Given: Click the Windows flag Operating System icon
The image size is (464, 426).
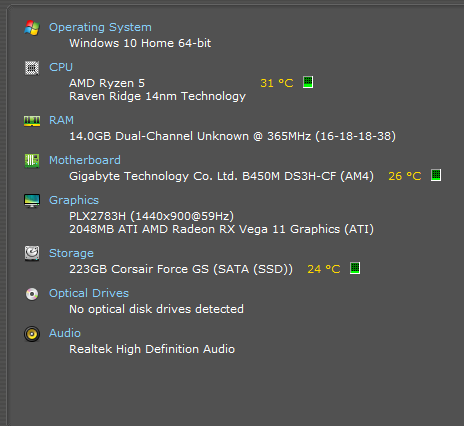Looking at the screenshot, I should coord(32,28).
